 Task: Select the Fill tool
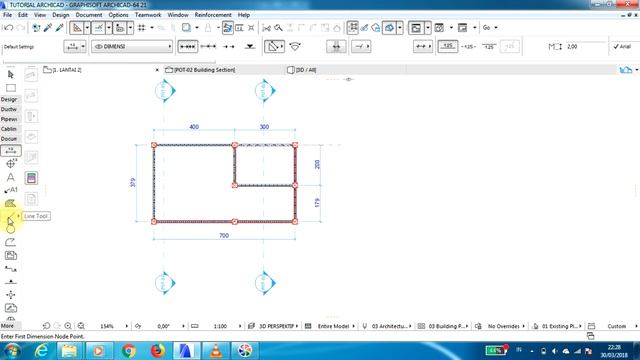[x=11, y=203]
